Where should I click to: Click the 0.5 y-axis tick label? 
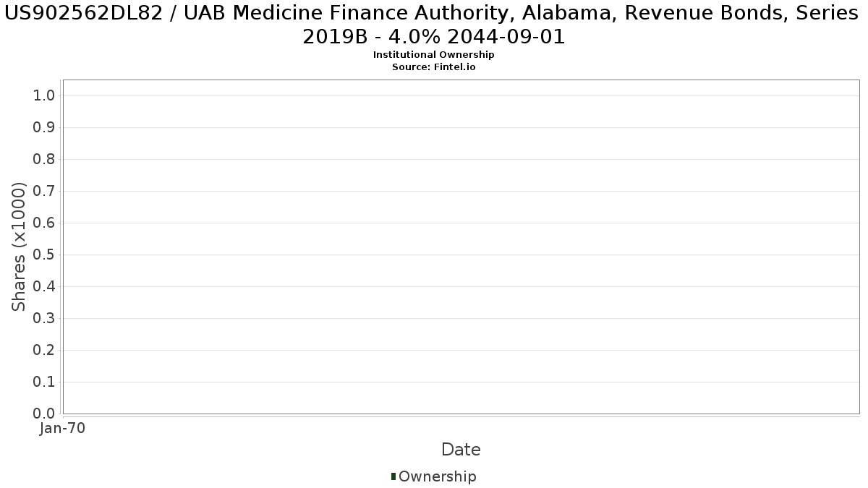44,254
